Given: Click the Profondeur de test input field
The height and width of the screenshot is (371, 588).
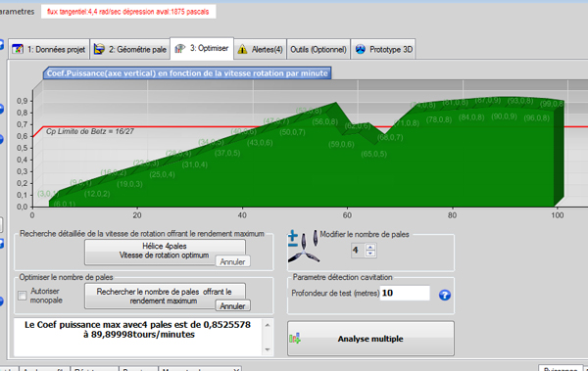Looking at the screenshot, I should pyautogui.click(x=405, y=293).
